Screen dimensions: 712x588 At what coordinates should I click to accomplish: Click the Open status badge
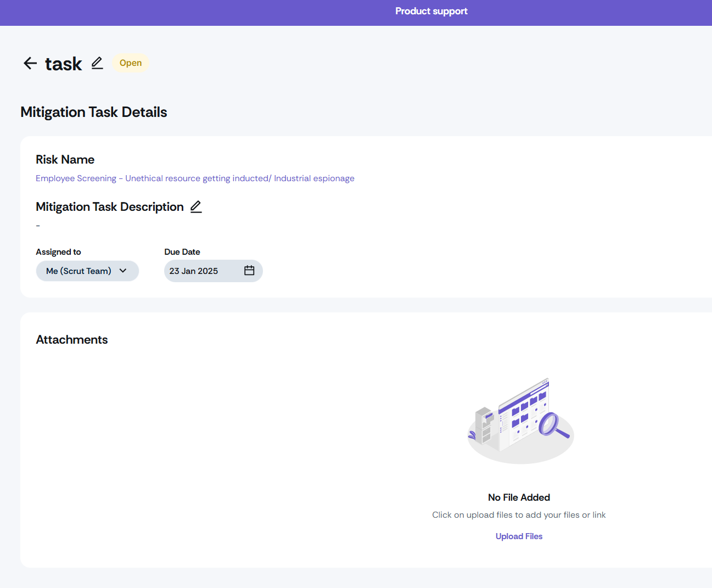point(131,63)
